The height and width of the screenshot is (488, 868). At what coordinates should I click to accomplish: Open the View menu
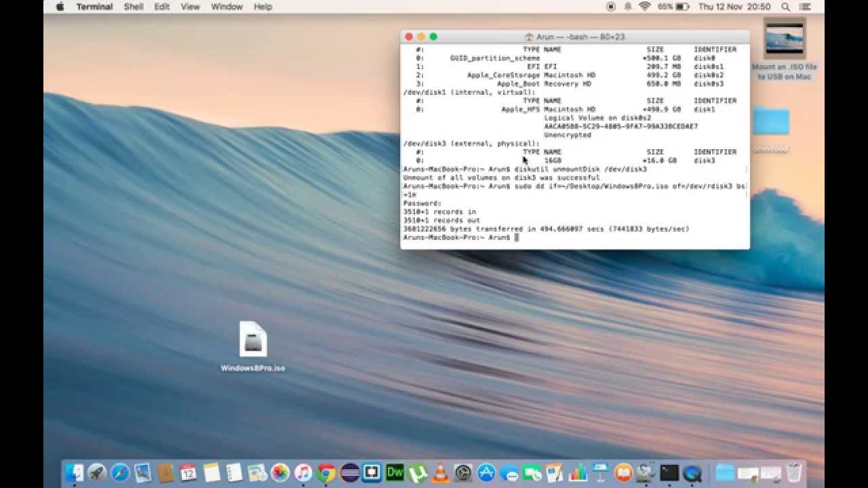(x=191, y=7)
